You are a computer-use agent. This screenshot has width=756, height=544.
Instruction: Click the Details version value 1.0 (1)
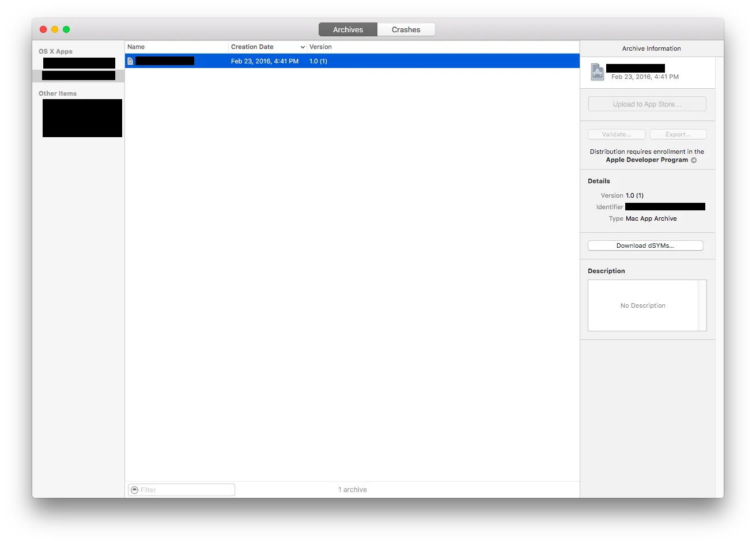(x=634, y=196)
